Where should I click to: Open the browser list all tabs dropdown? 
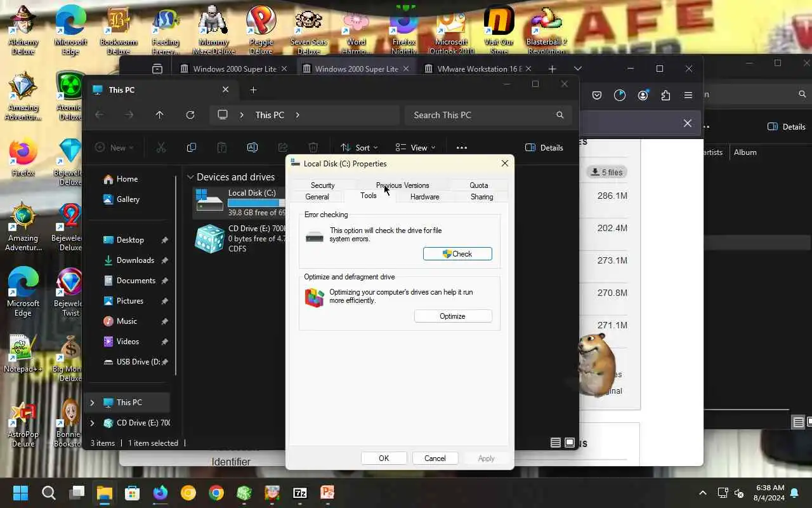point(577,69)
